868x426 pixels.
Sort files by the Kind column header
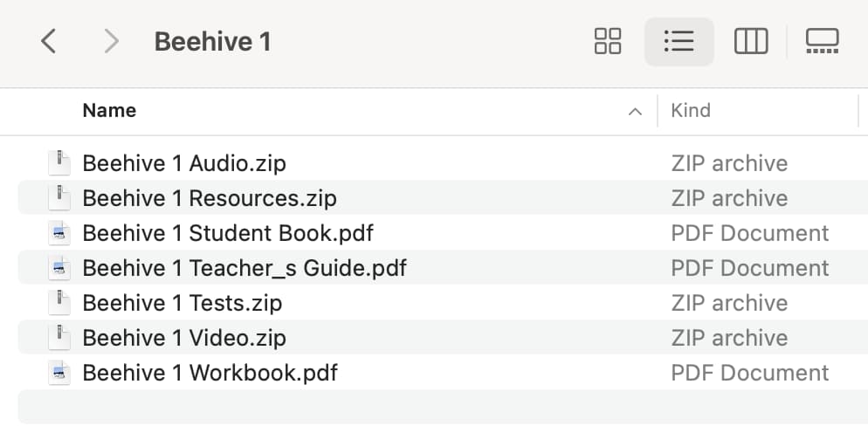pos(691,111)
